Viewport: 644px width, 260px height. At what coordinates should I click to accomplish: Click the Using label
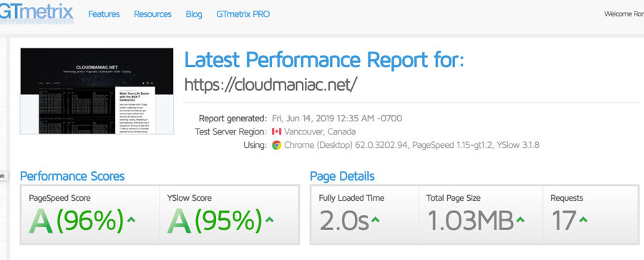coord(255,145)
